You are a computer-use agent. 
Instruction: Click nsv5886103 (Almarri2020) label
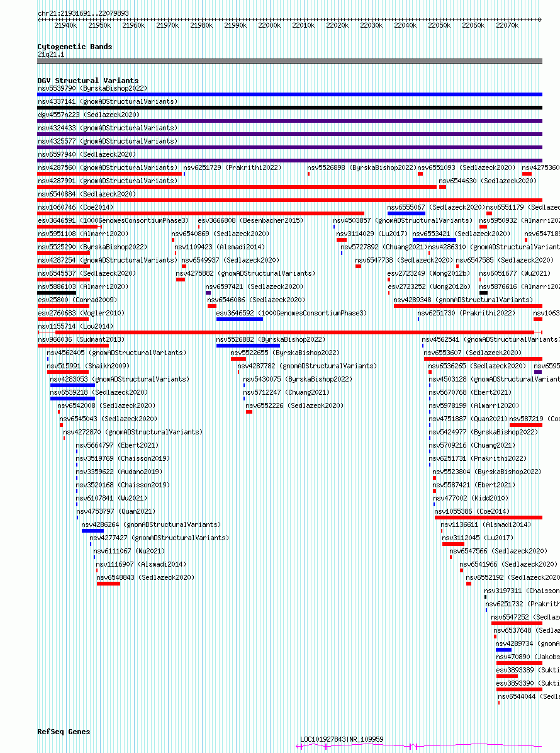pos(83,286)
